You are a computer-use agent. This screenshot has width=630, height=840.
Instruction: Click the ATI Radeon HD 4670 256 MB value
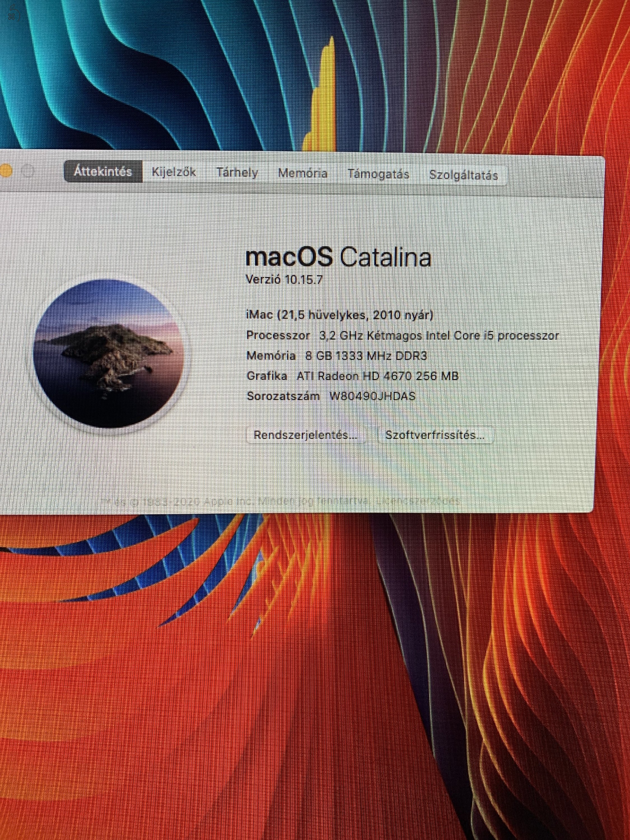377,376
